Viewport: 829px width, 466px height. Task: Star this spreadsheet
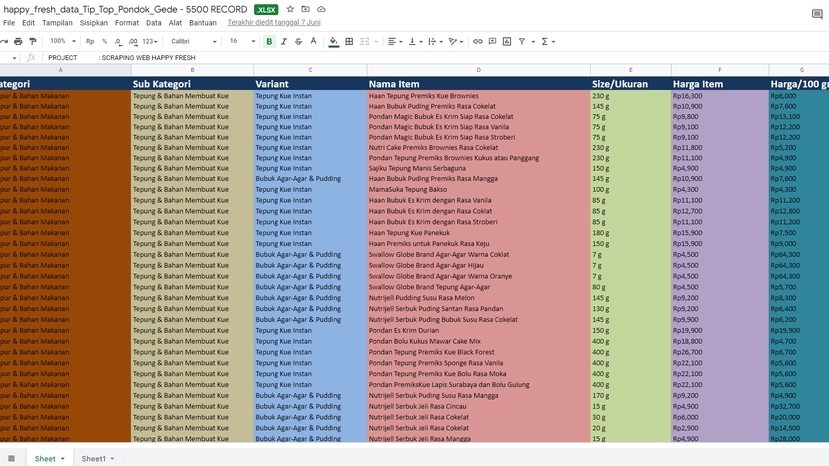pos(290,9)
